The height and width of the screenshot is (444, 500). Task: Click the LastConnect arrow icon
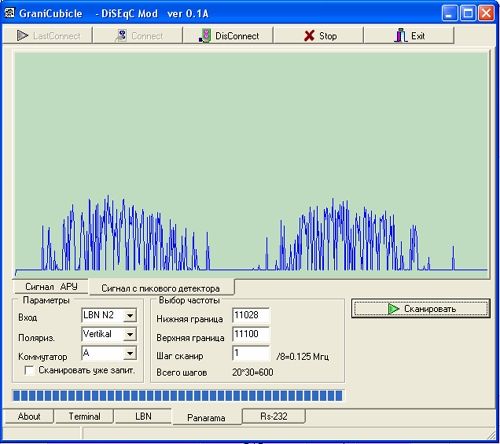22,36
